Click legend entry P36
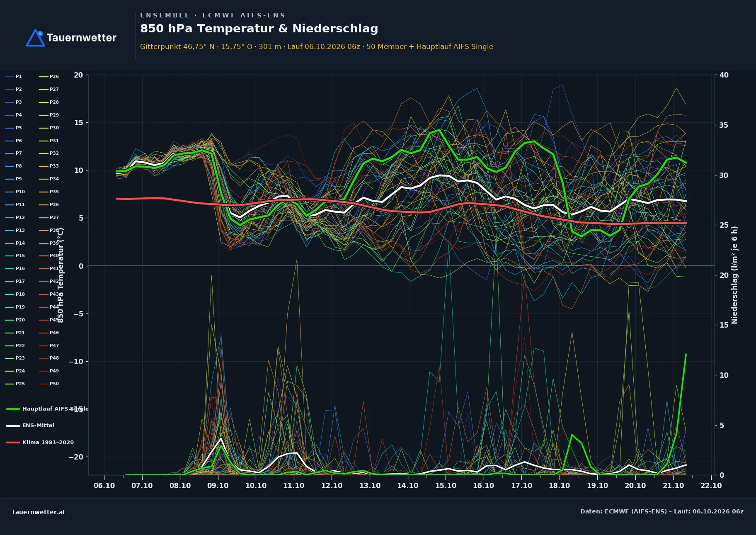Viewport: 756px width, 535px height. tap(49, 205)
